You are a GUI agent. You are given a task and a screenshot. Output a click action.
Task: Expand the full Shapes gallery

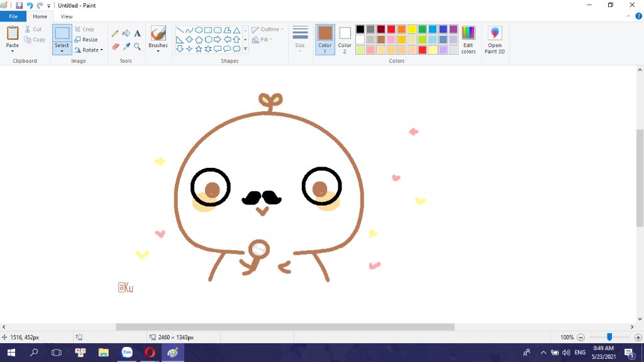(x=245, y=49)
